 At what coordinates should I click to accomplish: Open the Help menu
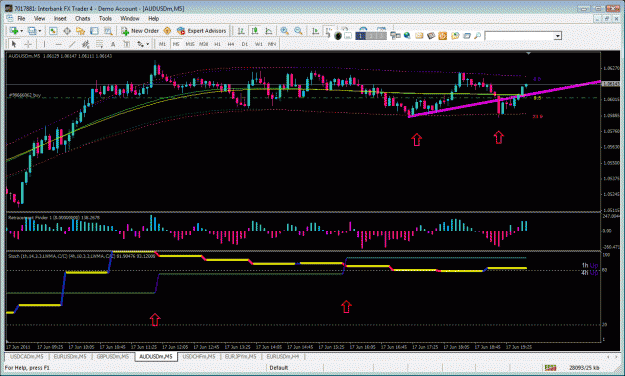coord(153,18)
